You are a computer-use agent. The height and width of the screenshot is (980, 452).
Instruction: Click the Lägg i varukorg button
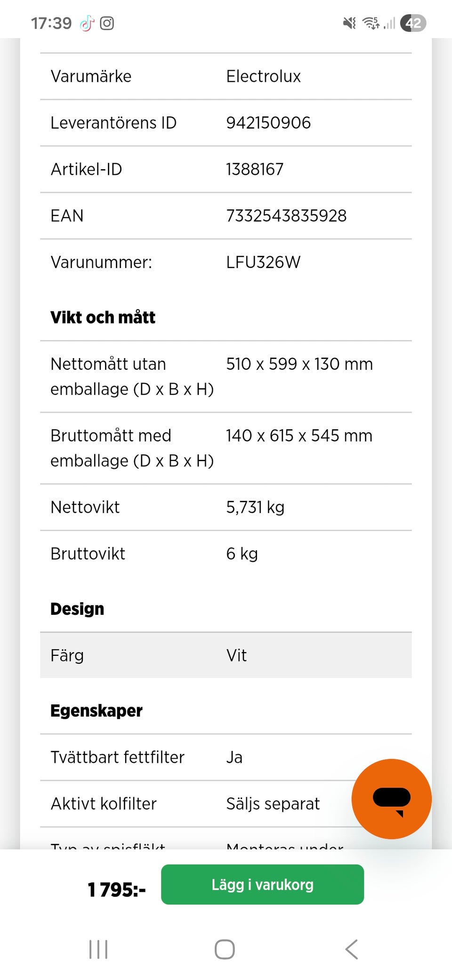(x=262, y=884)
